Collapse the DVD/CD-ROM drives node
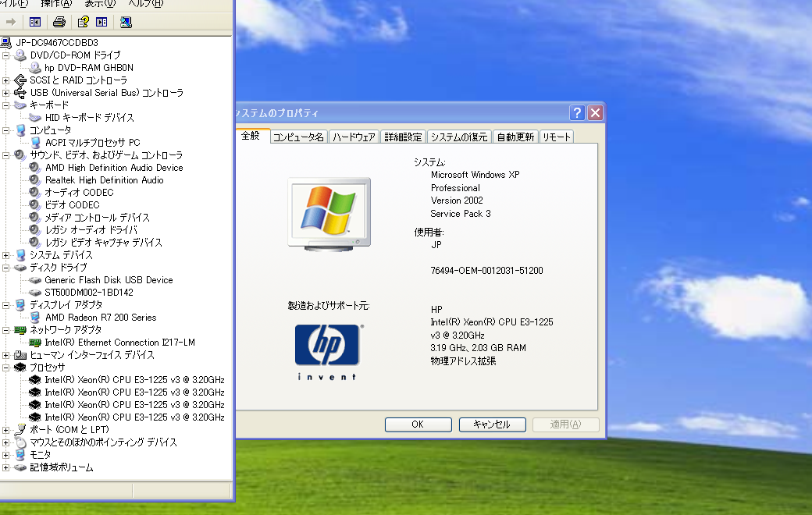Screen dimensions: 812x515 [5, 55]
